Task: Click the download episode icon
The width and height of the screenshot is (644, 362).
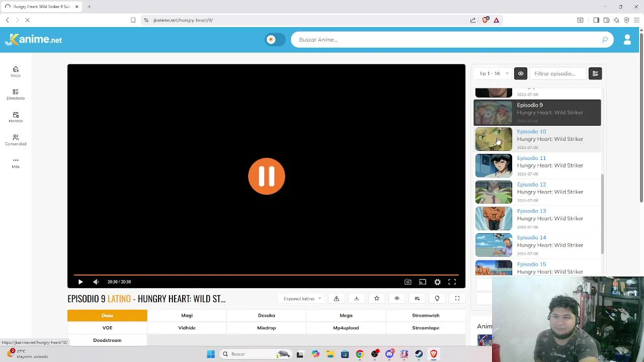Action: (x=357, y=299)
